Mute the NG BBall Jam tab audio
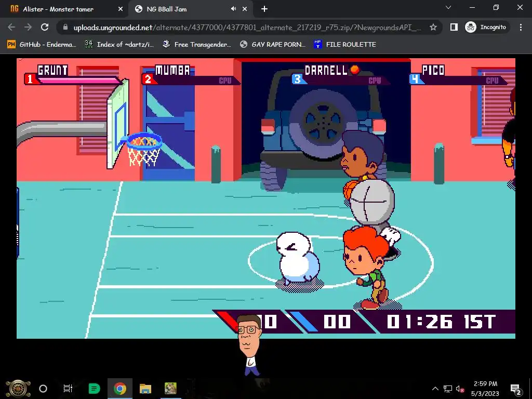This screenshot has height=399, width=532. [x=233, y=9]
